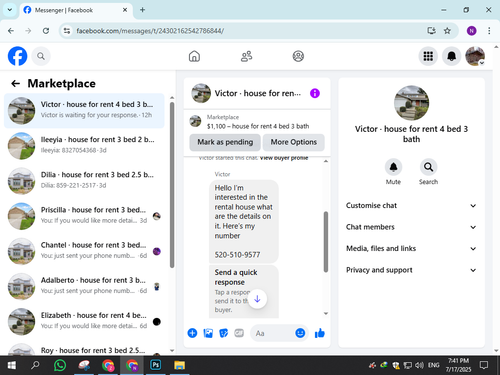Open the tab search dropdown in Chrome
This screenshot has height=375, width=500.
pyautogui.click(x=10, y=10)
